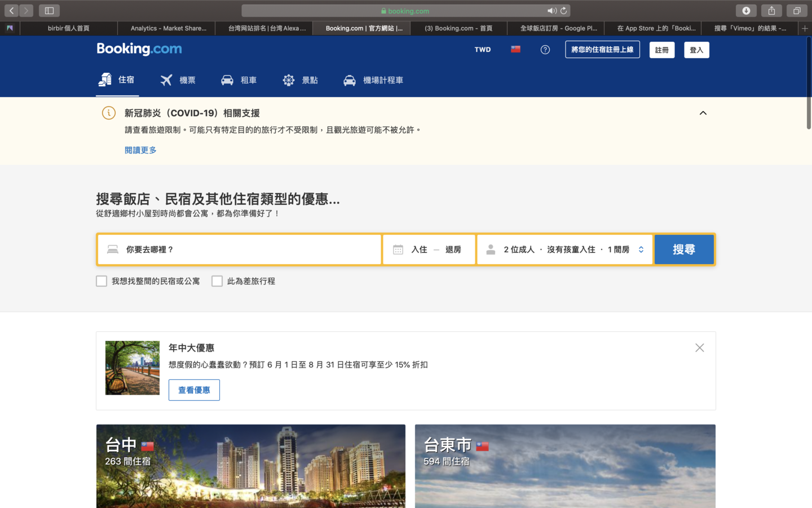Open 景點 attractions tab
Screen dimensions: 812x508
pos(301,80)
